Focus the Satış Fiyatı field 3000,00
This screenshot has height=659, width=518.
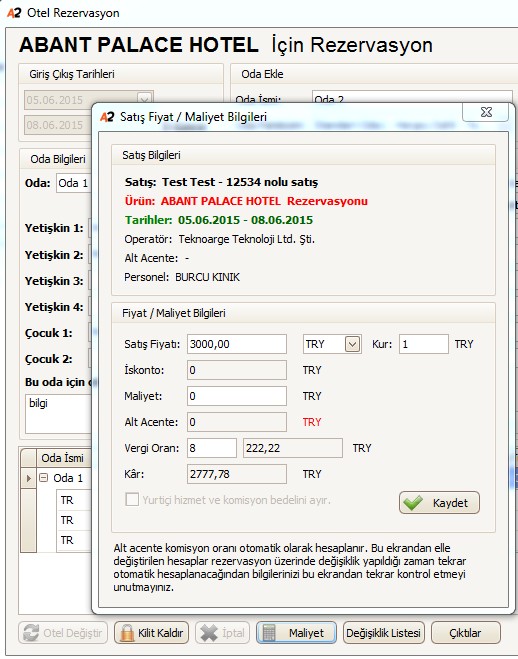(x=237, y=344)
